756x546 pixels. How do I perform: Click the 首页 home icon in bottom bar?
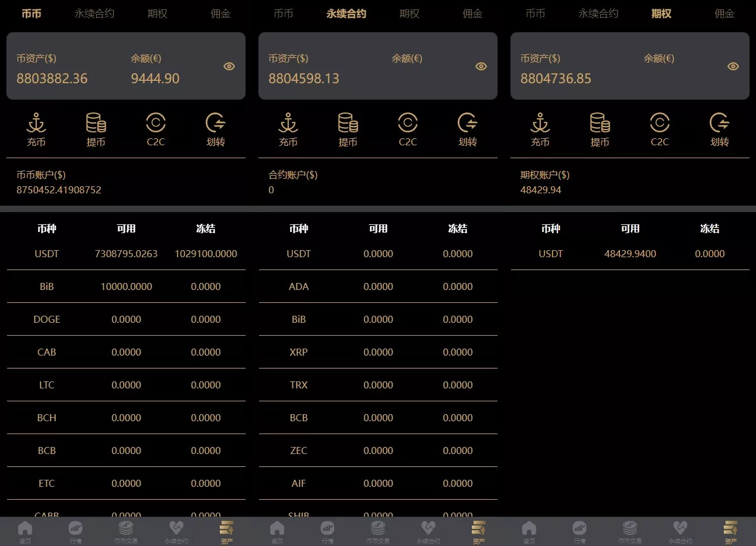pyautogui.click(x=25, y=530)
